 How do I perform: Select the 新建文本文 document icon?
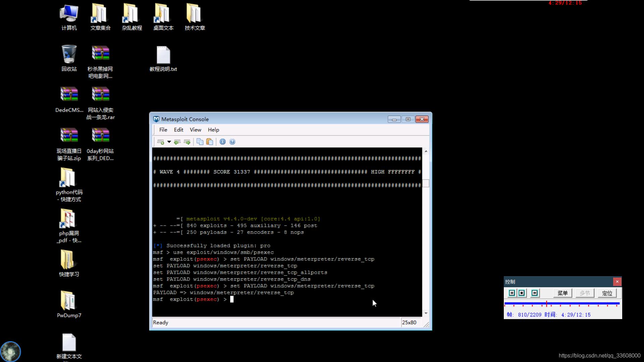(69, 347)
